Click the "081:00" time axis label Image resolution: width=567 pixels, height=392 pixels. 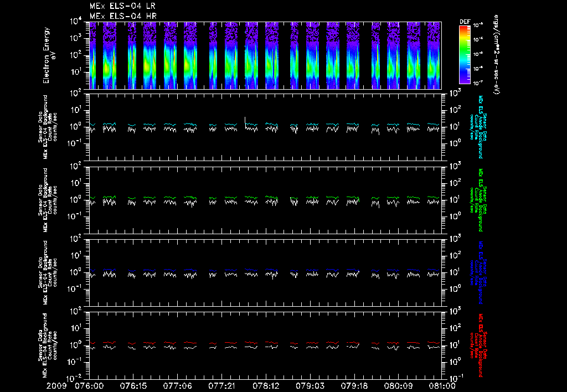[x=441, y=386]
